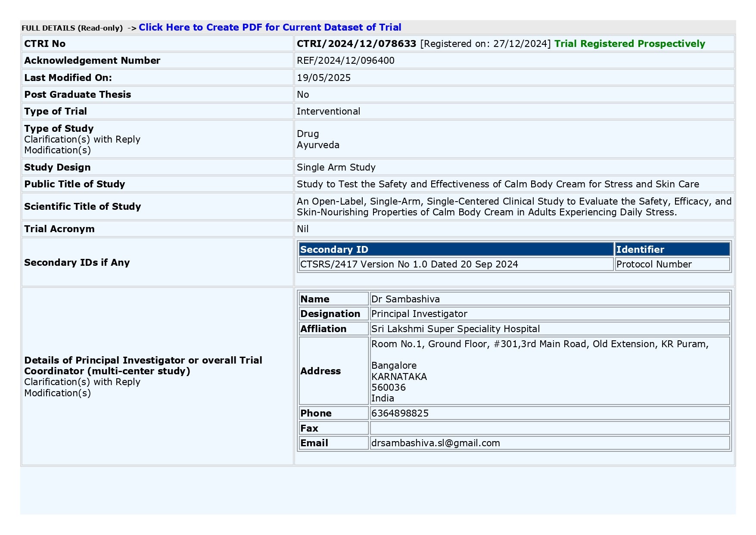Viewport: 756px width, 535px height.
Task: Click the Sri Lakshmi Super Speciality Hospital affiliation
Action: 455,329
